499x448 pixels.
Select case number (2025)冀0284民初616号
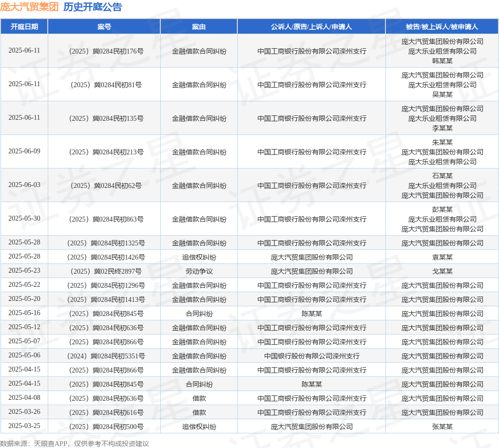(106, 413)
